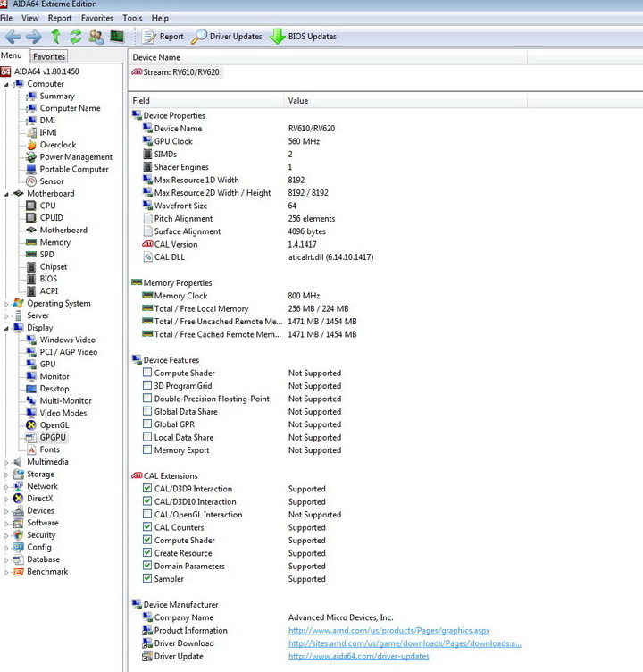The image size is (643, 672).
Task: Switch to the Favorites tab
Action: [x=49, y=56]
